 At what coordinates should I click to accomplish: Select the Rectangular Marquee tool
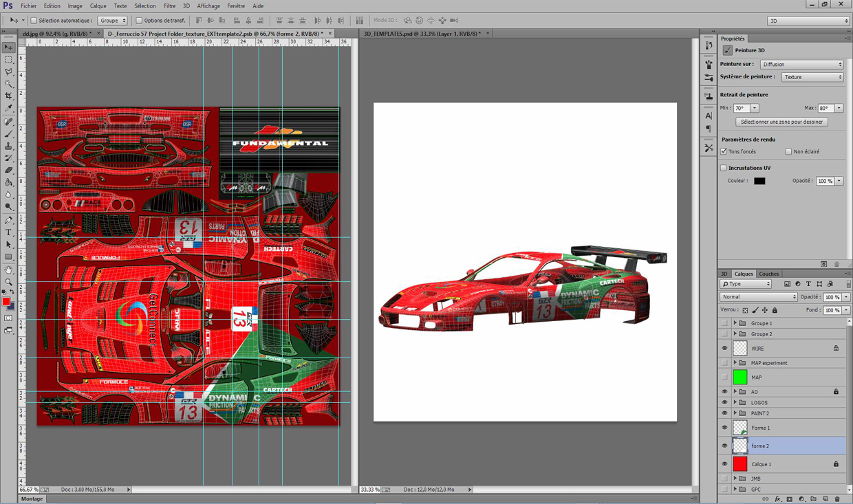tap(8, 60)
